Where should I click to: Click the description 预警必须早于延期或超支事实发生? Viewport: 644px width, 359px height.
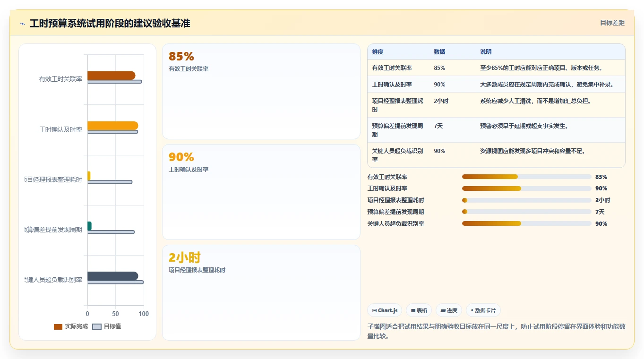pyautogui.click(x=524, y=126)
